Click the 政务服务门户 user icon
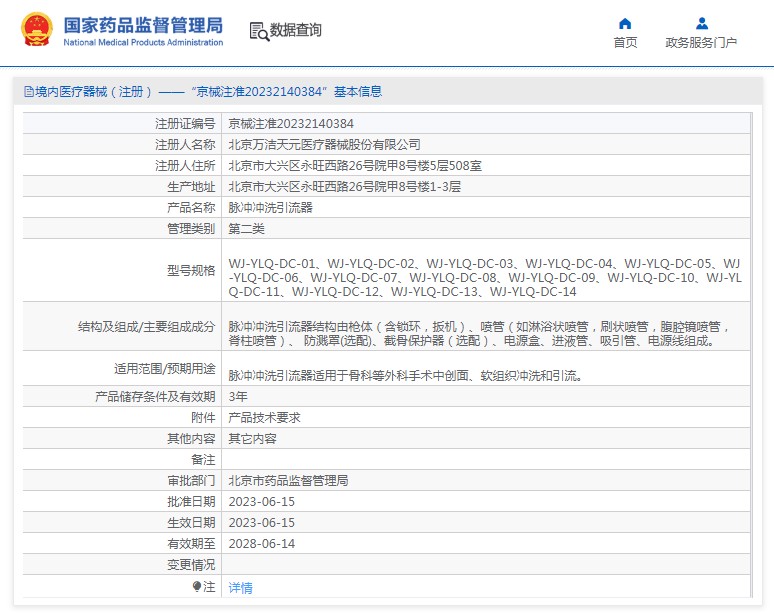774x614 pixels. click(x=701, y=24)
